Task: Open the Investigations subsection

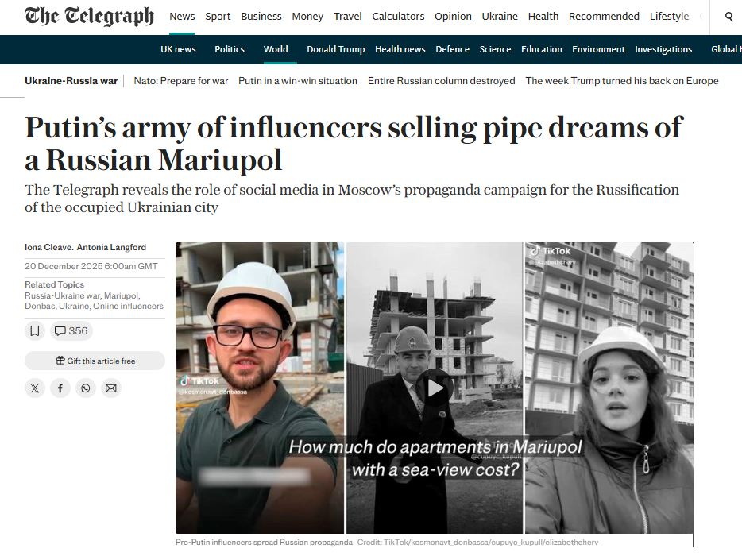Action: [663, 49]
